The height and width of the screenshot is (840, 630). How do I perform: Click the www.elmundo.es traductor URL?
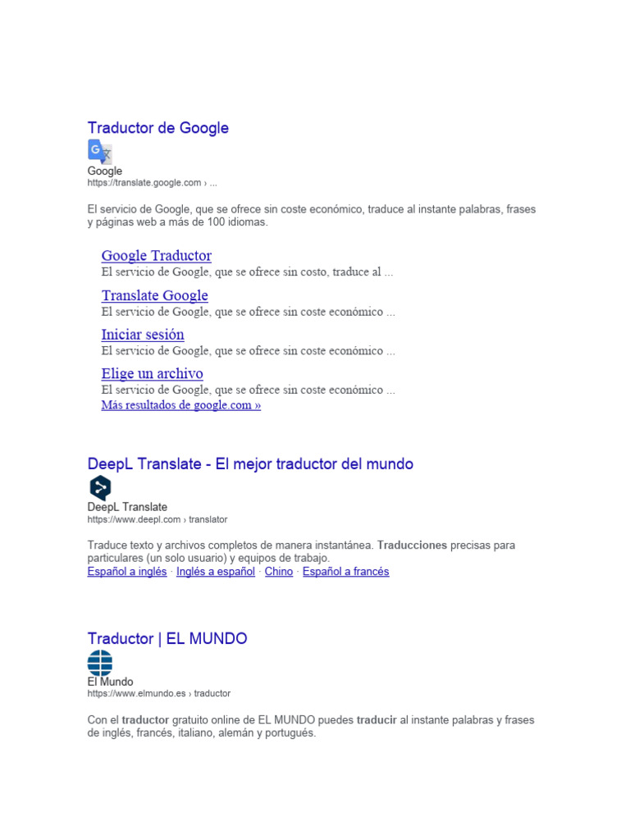159,693
